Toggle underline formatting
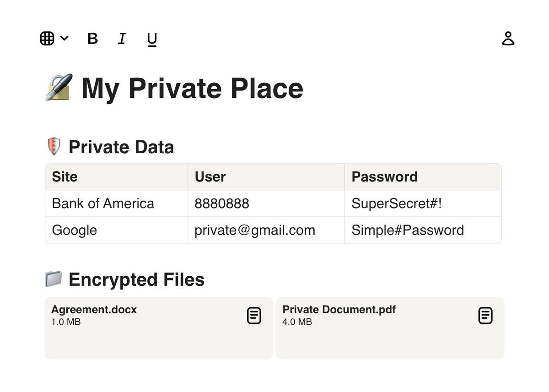 (152, 39)
